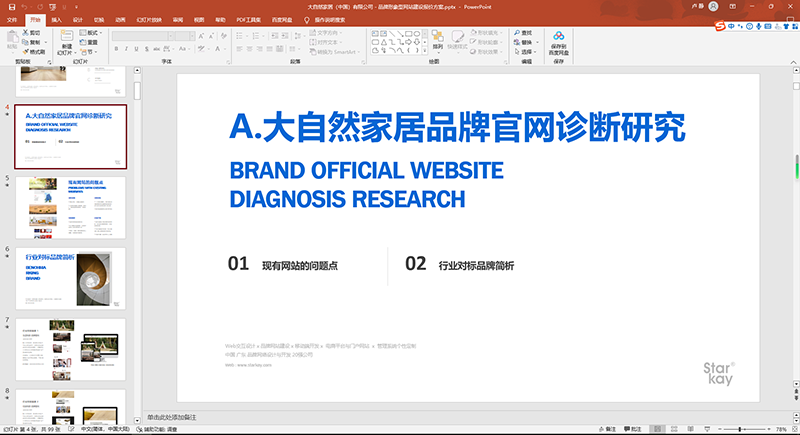The width and height of the screenshot is (800, 435).
Task: Click the Sogou input method S logo
Action: (x=720, y=26)
